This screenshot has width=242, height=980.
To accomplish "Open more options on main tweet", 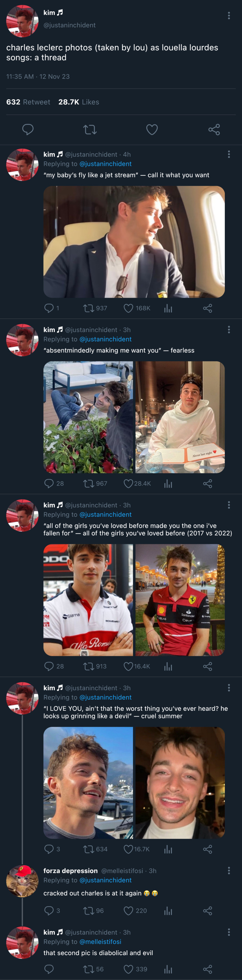I will point(229,15).
